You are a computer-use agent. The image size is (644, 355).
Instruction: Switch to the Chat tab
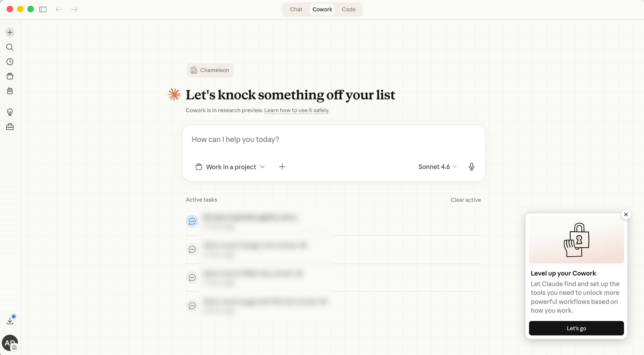[x=296, y=9]
